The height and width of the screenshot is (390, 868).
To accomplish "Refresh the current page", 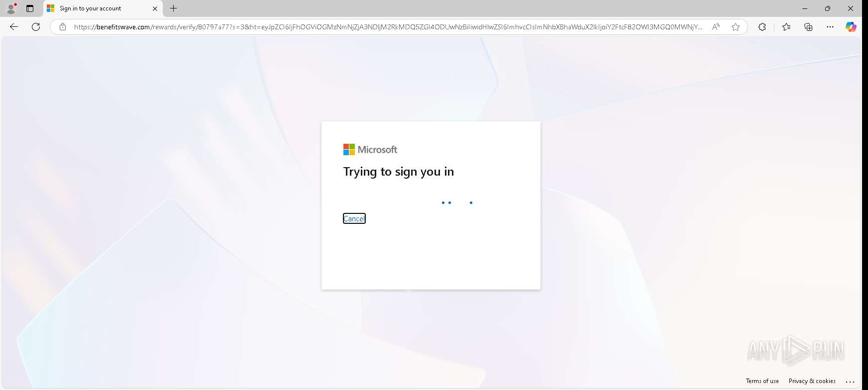I will [x=36, y=27].
